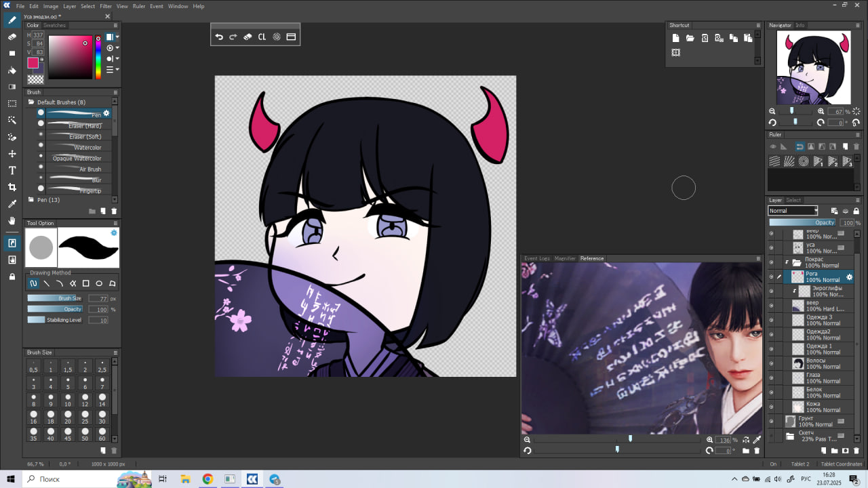The image size is (868, 488).
Task: Open the layer blending mode dropdown
Action: point(793,211)
